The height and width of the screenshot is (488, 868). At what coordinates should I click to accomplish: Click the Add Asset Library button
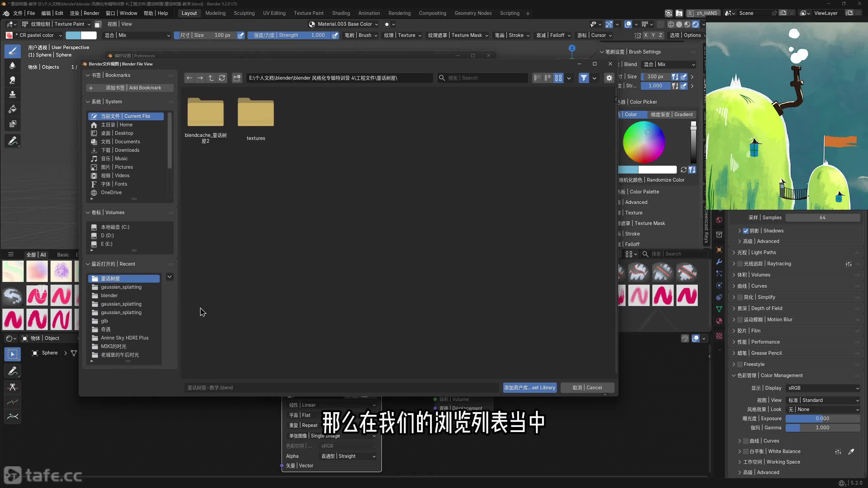tap(529, 388)
